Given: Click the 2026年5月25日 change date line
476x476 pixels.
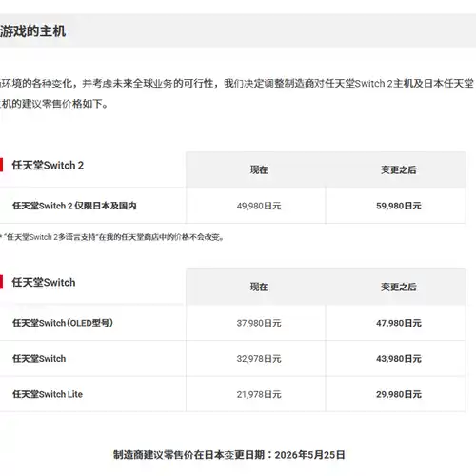Looking at the screenshot, I should [229, 455].
